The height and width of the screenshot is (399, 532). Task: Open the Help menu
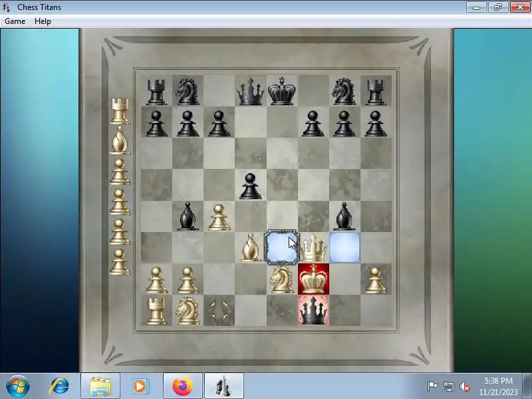point(43,21)
